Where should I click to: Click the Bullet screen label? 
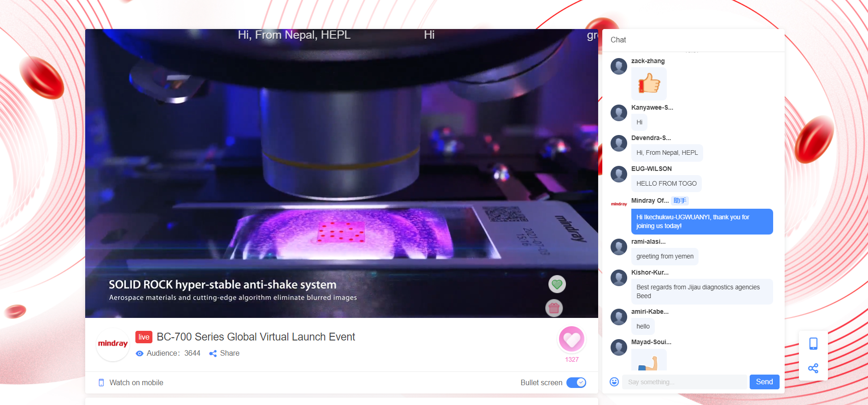(x=541, y=382)
